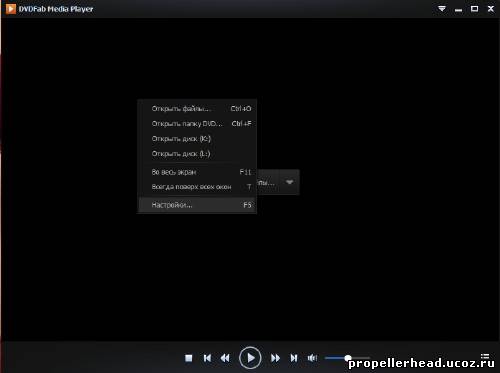Adjust the volume slider handle
Image resolution: width=500 pixels, height=373 pixels.
[348, 358]
